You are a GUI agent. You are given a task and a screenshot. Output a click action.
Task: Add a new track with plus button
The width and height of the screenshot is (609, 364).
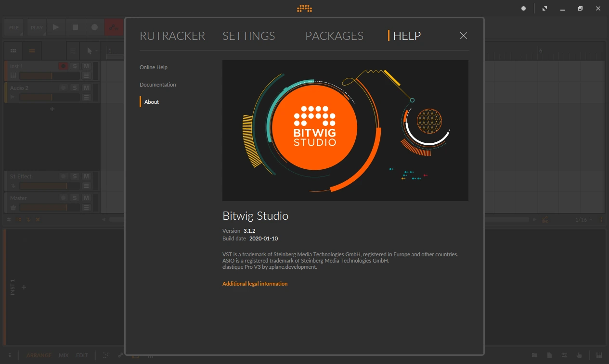tap(52, 109)
